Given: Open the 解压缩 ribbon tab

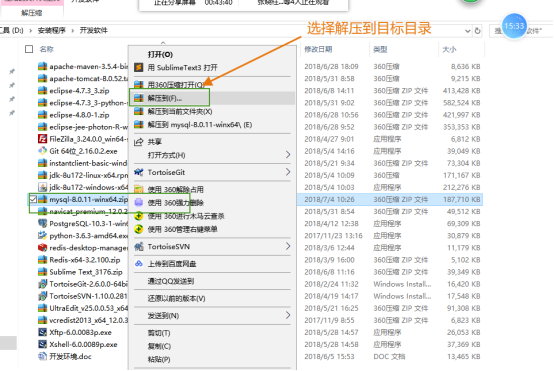Looking at the screenshot, I should [31, 13].
